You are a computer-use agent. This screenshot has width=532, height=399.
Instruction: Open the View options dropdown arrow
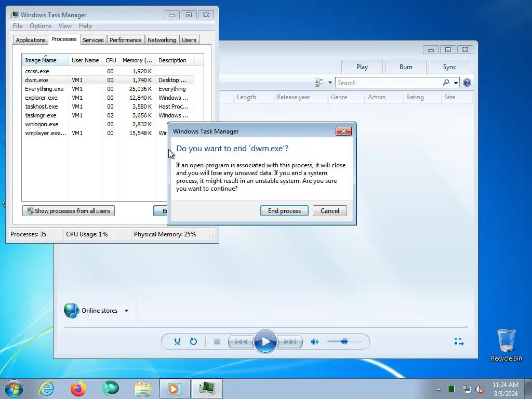coord(330,83)
